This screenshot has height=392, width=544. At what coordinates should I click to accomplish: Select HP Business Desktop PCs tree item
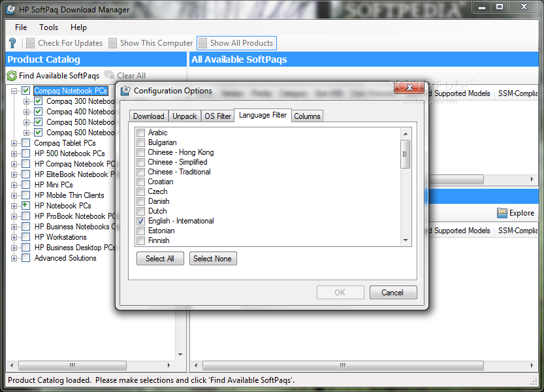tap(74, 248)
